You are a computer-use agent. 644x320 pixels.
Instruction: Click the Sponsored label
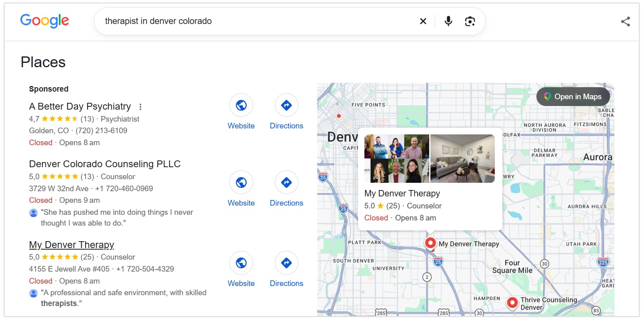49,89
